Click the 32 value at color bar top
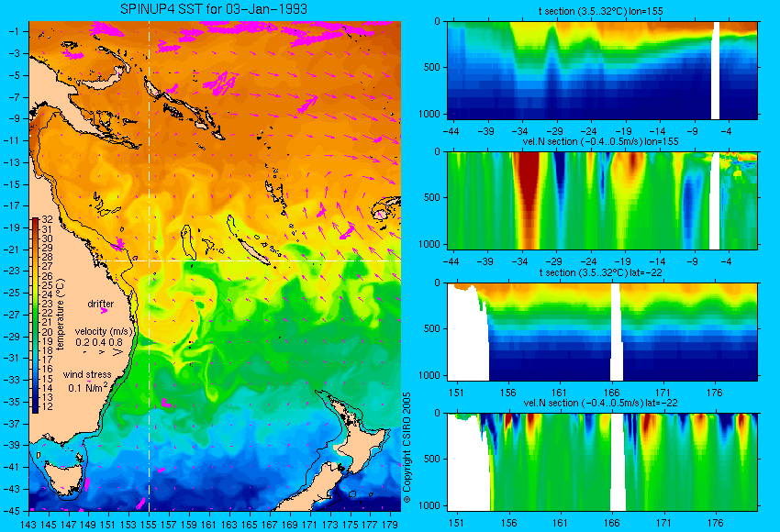 click(x=47, y=220)
